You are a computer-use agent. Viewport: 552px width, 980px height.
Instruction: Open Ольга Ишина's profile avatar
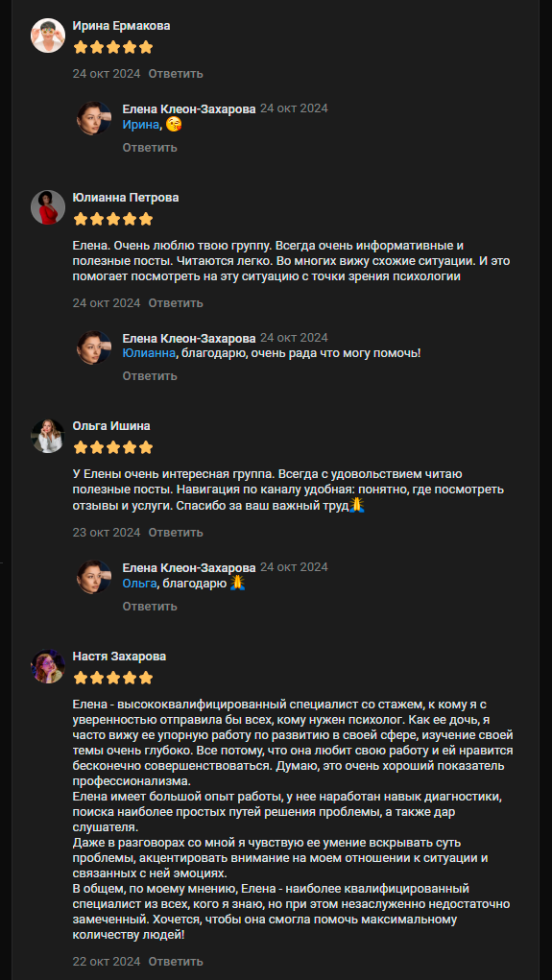click(x=48, y=436)
